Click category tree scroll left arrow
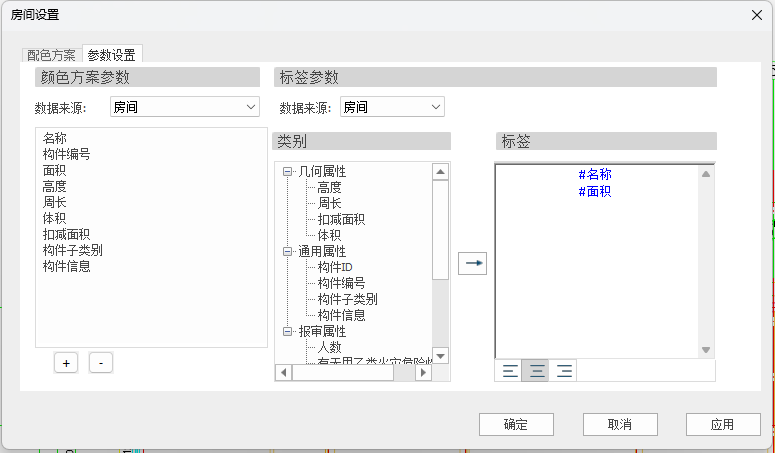The width and height of the screenshot is (775, 453). (283, 372)
